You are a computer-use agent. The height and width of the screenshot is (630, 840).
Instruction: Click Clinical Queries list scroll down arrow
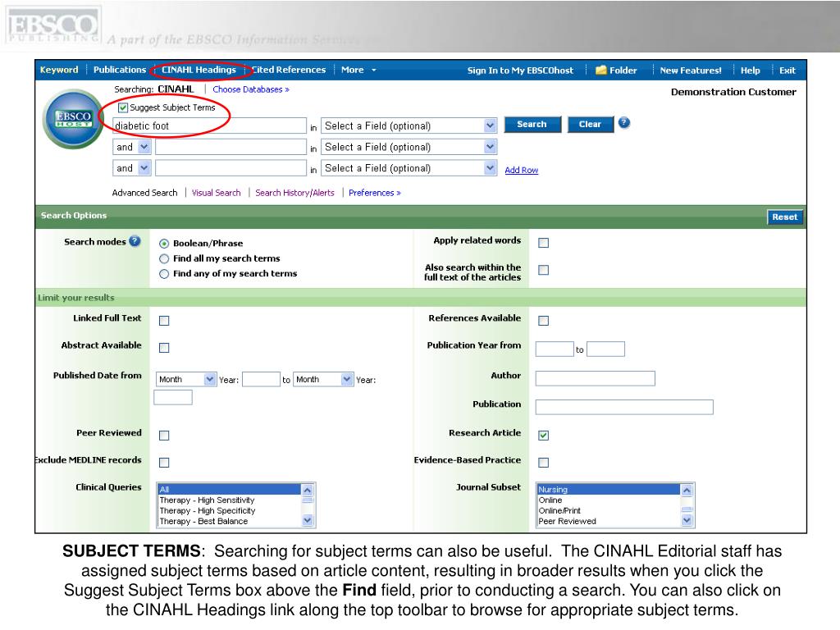pyautogui.click(x=308, y=520)
